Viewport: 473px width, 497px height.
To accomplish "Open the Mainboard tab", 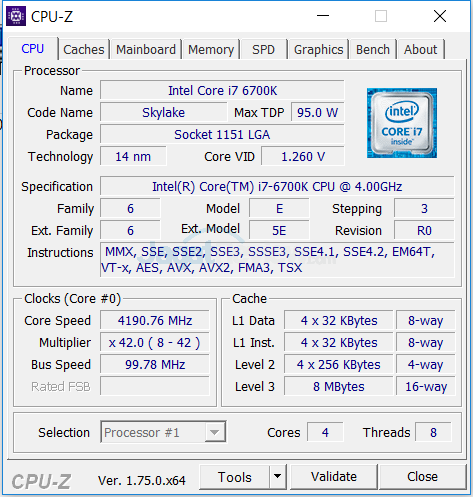I will pyautogui.click(x=146, y=50).
